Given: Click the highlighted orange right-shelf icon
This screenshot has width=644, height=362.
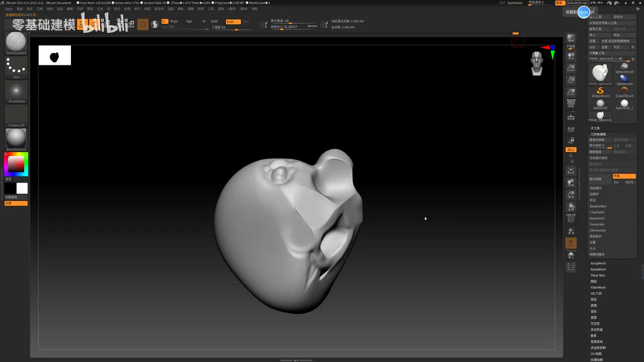Looking at the screenshot, I should (x=571, y=244).
